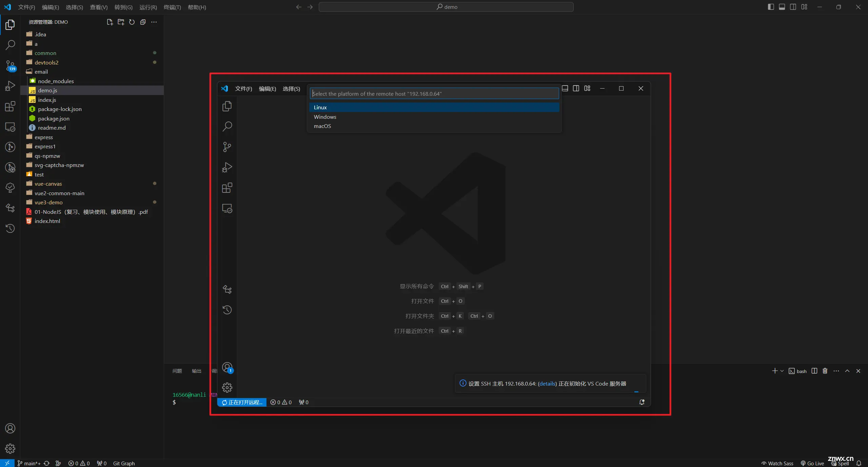Toggle secondary sidebar in inner window title bar
This screenshot has height=467, width=868.
pos(576,88)
